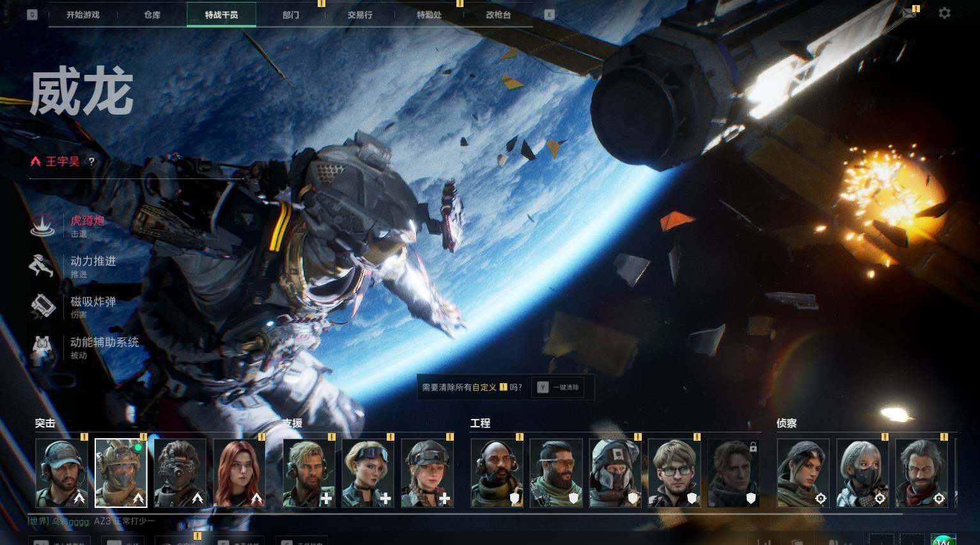Choose the 突击 operator with night-vision goggles

coord(180,473)
